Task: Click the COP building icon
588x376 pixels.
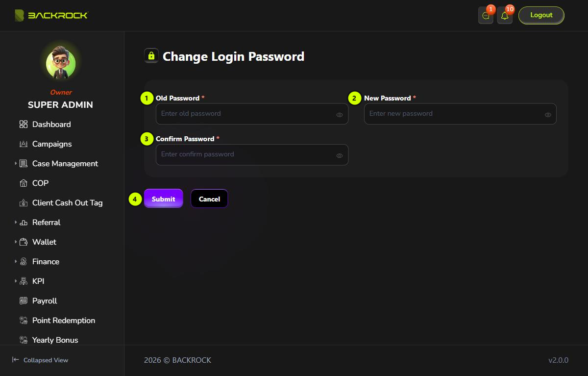Action: coord(24,183)
